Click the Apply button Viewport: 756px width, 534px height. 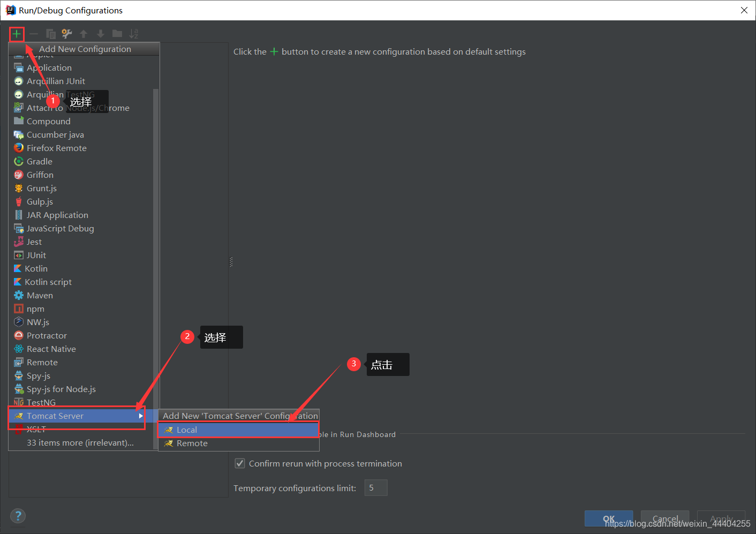pyautogui.click(x=721, y=518)
